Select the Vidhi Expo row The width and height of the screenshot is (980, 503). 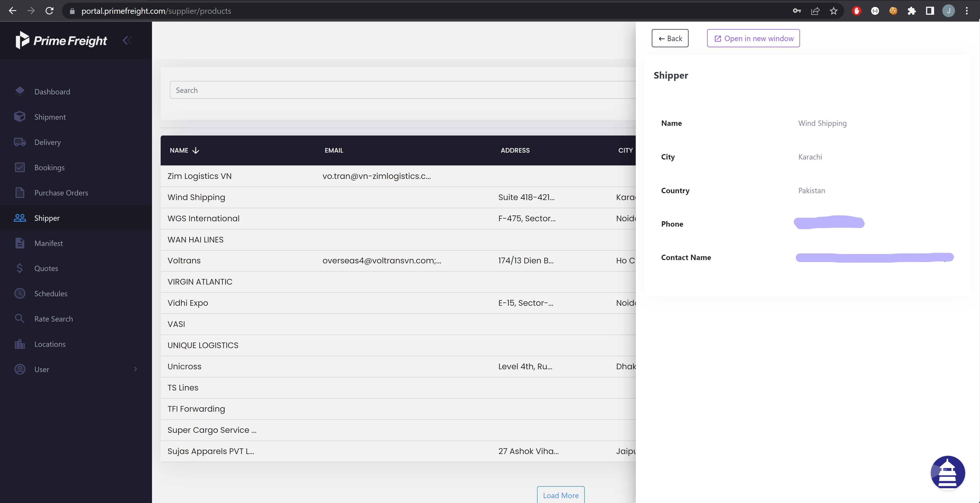tap(398, 303)
